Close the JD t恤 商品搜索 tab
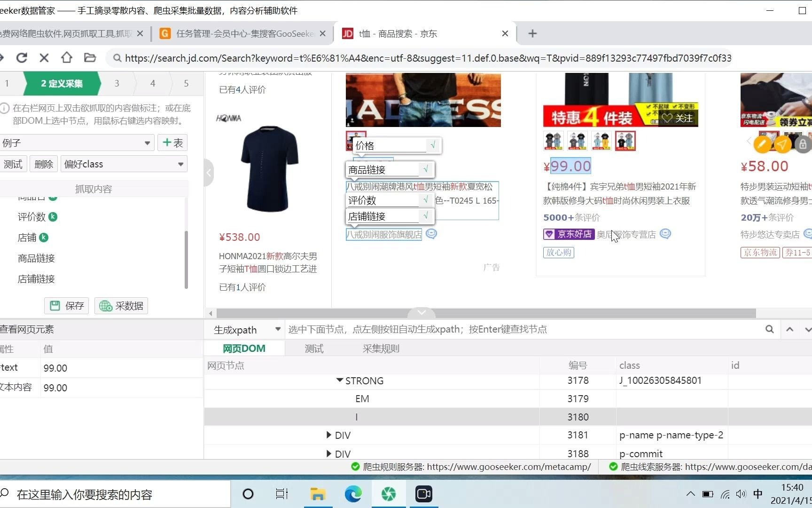812x508 pixels. [505, 33]
